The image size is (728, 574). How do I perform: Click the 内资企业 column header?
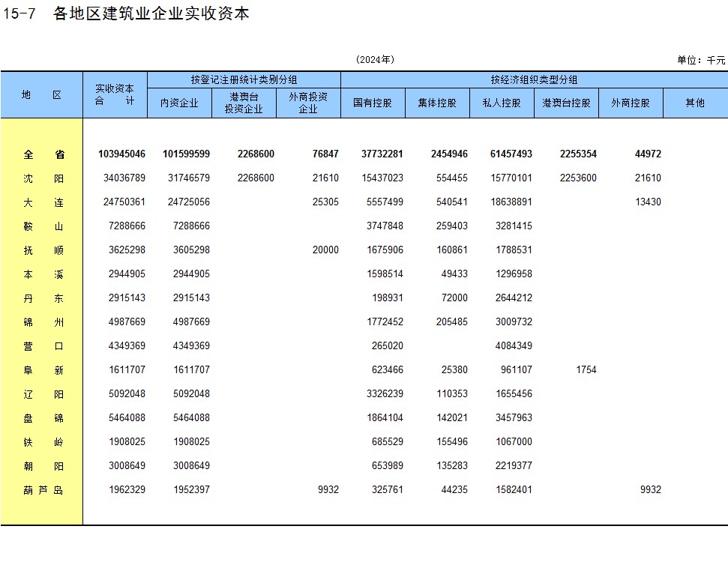coord(179,103)
